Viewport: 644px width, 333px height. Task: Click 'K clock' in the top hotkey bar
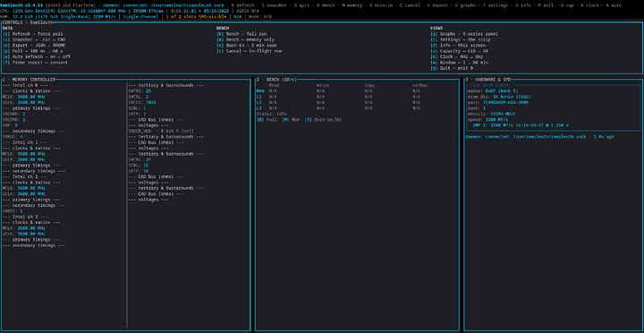(x=589, y=5)
